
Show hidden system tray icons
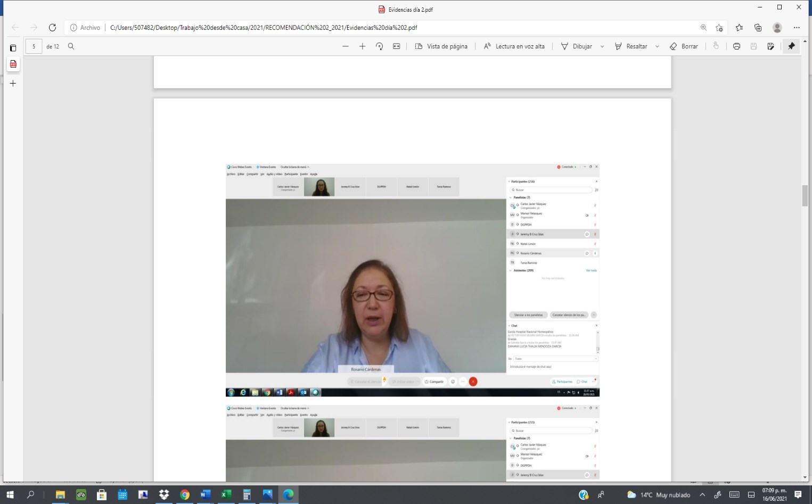tap(702, 495)
